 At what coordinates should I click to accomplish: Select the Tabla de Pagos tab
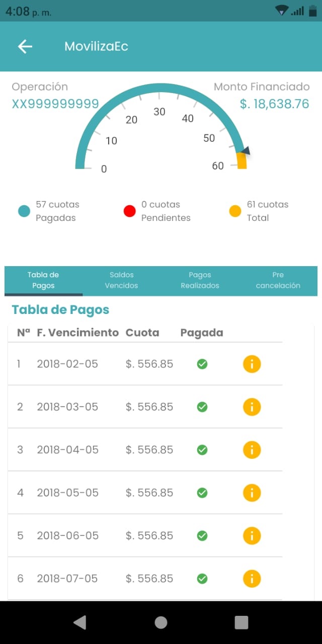(43, 280)
